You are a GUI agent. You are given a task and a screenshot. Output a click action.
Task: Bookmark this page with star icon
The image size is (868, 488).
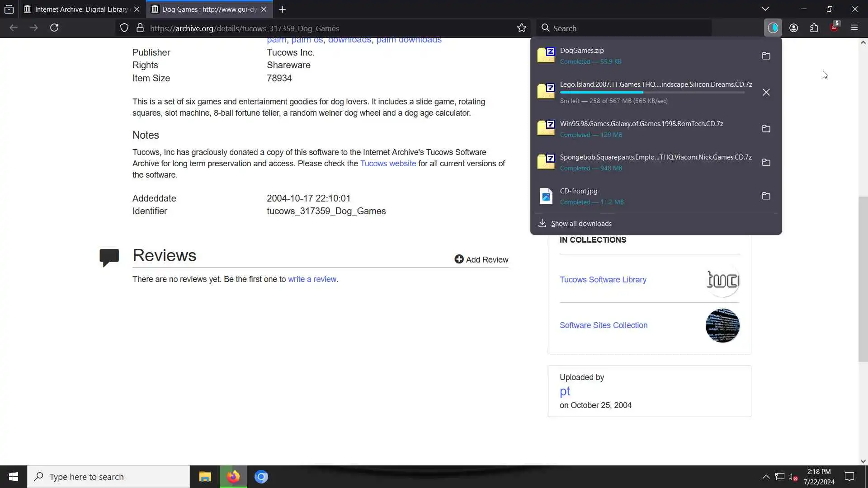(x=521, y=28)
